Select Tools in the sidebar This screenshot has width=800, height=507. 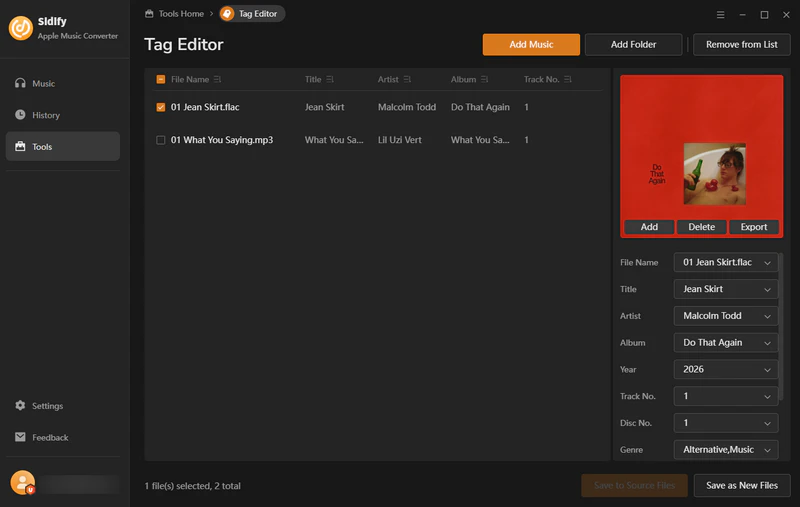point(63,146)
